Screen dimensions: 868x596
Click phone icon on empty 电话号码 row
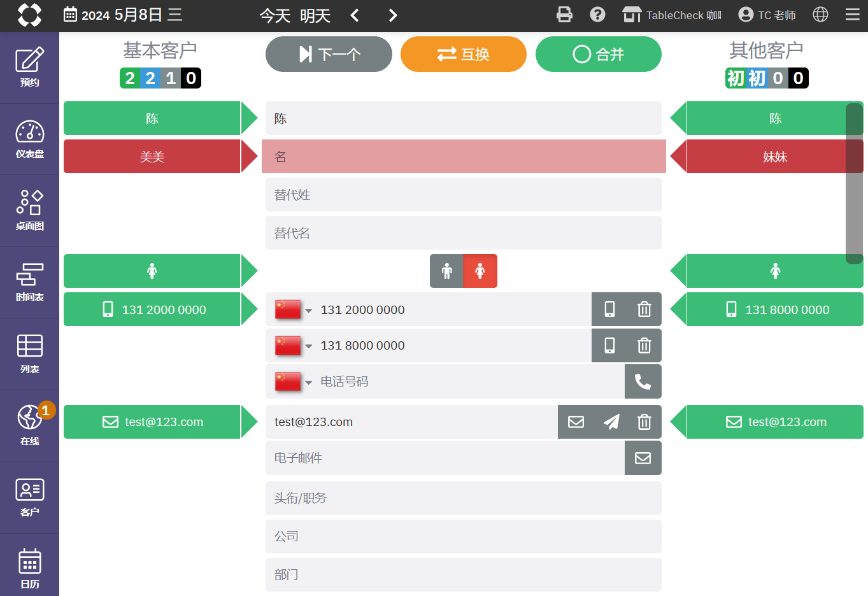pyautogui.click(x=643, y=381)
